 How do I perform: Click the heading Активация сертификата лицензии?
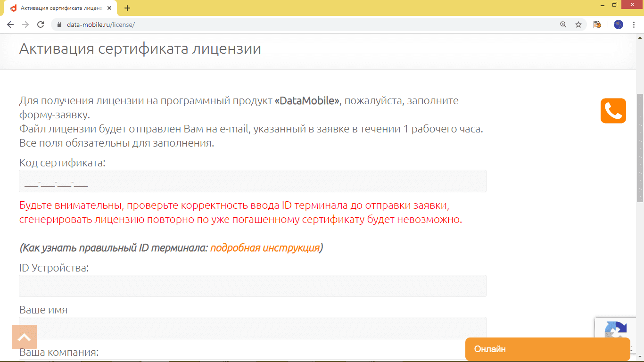coord(140,48)
